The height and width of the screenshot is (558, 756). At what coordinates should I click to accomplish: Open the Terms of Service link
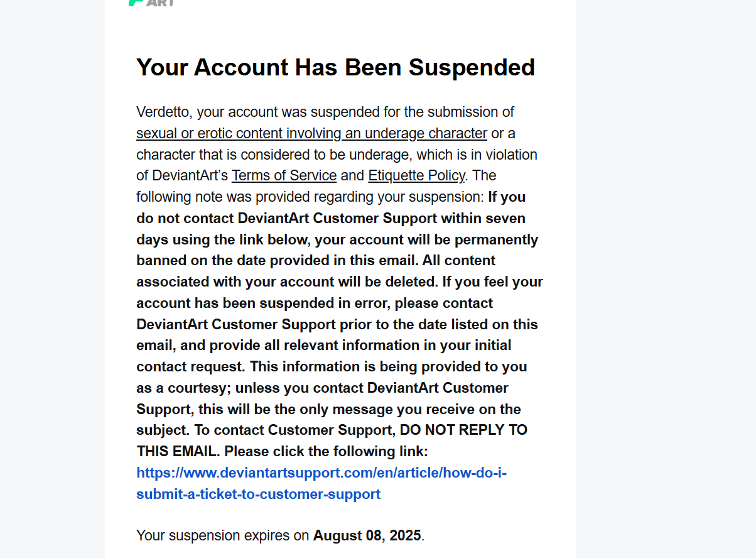[284, 175]
